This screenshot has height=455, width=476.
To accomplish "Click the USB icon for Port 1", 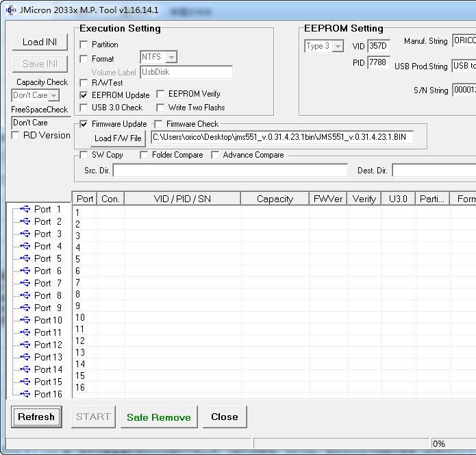I will 25,209.
